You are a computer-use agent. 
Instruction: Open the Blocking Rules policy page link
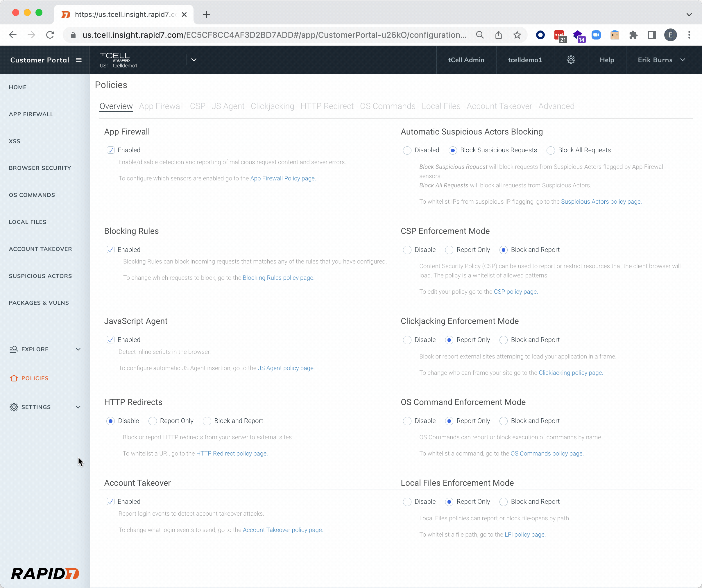tap(278, 278)
